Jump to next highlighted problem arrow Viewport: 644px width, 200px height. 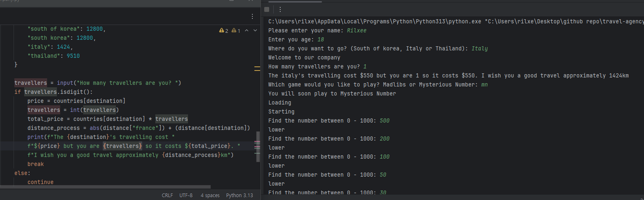coord(255,31)
